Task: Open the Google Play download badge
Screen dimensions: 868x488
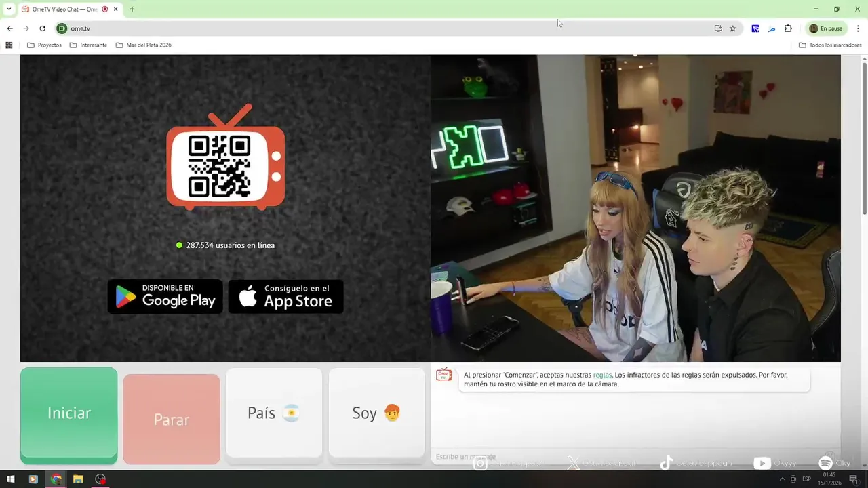Action: (165, 296)
